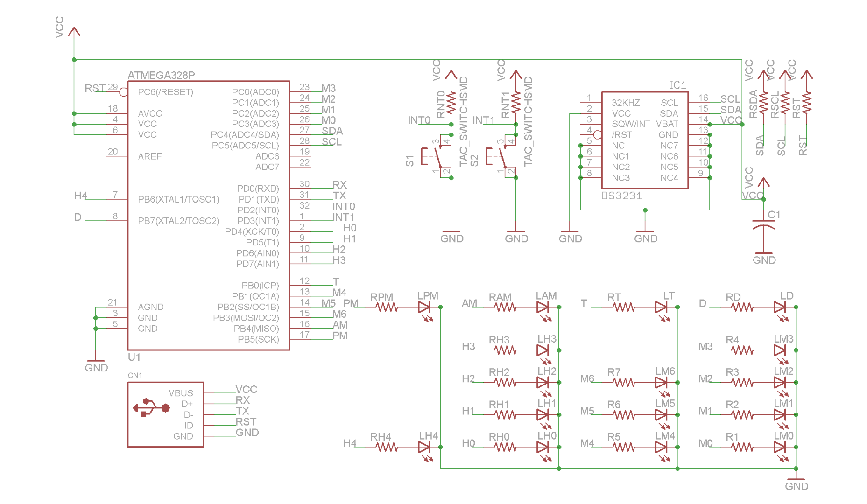Click the AGND pin name
Screen dimensions: 867x504
click(151, 307)
